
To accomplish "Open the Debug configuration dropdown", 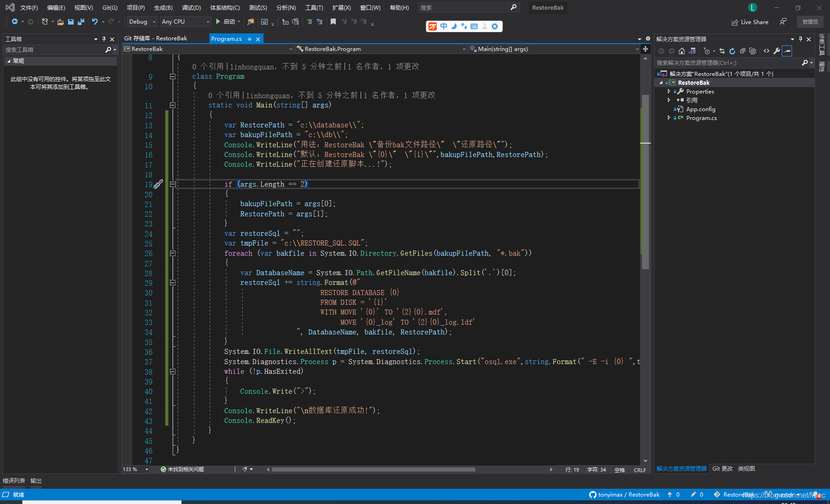I will [x=142, y=22].
